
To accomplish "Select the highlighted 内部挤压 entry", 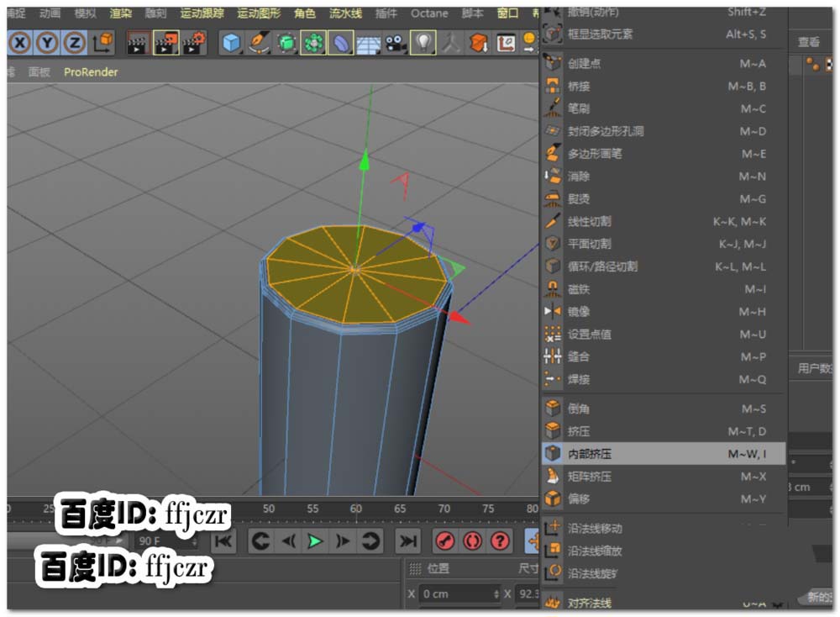I will (x=663, y=454).
